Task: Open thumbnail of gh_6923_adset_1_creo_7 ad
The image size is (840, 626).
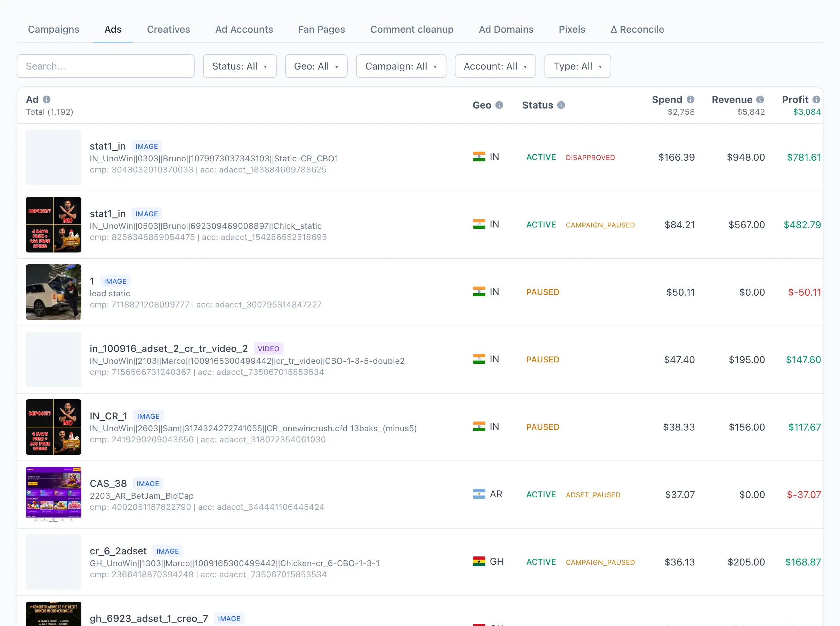Action: tap(54, 614)
